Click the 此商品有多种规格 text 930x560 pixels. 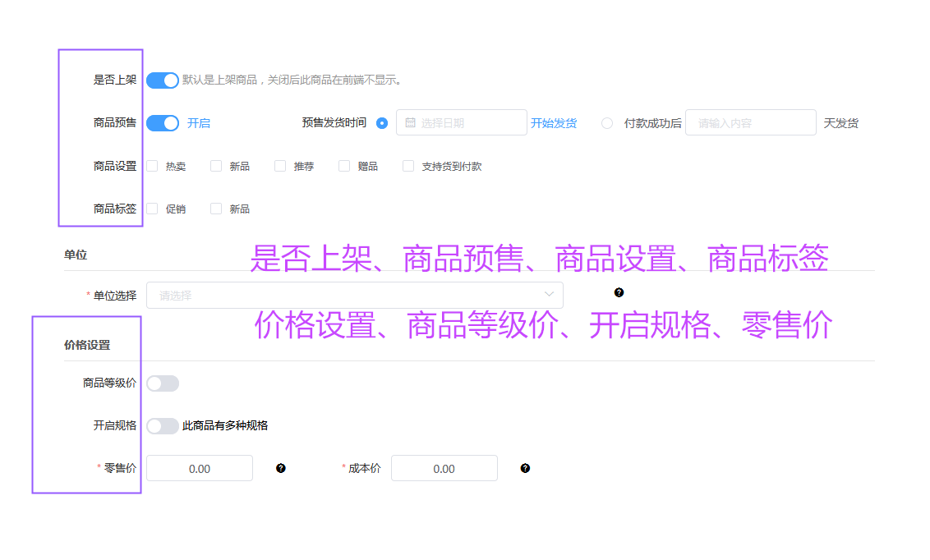pyautogui.click(x=225, y=426)
